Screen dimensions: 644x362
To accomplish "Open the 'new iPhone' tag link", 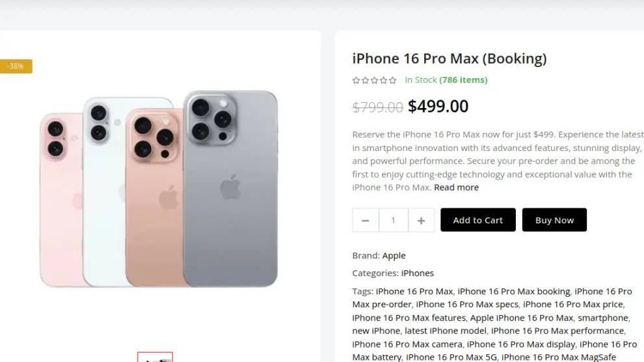I will pos(376,331).
